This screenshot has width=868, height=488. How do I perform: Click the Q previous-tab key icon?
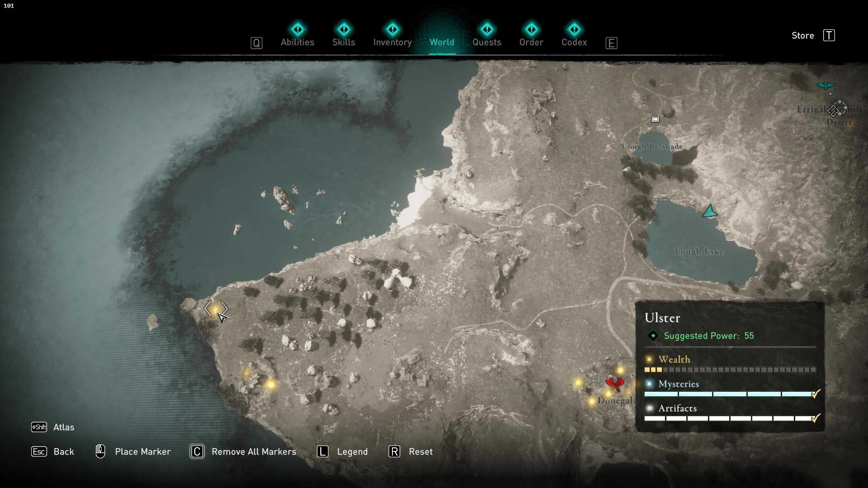(256, 43)
